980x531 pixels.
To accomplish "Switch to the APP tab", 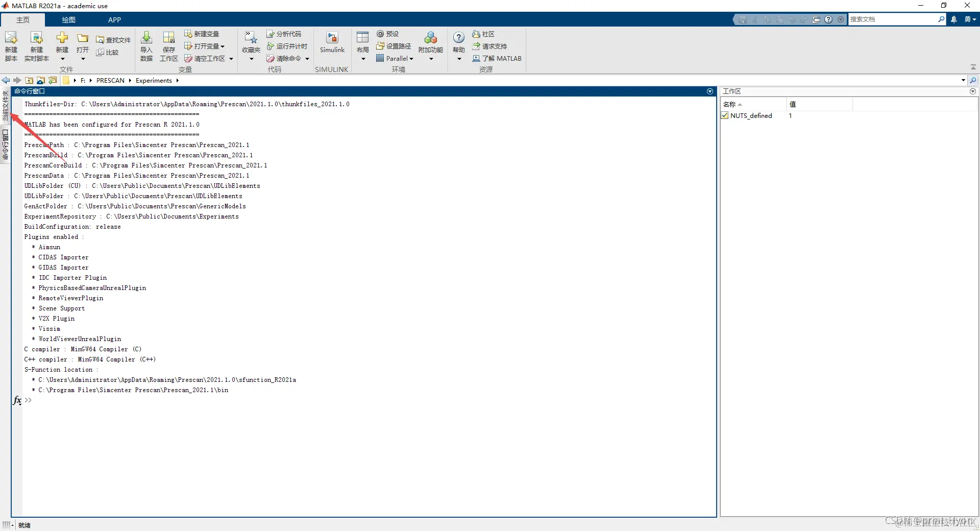I will pos(114,19).
